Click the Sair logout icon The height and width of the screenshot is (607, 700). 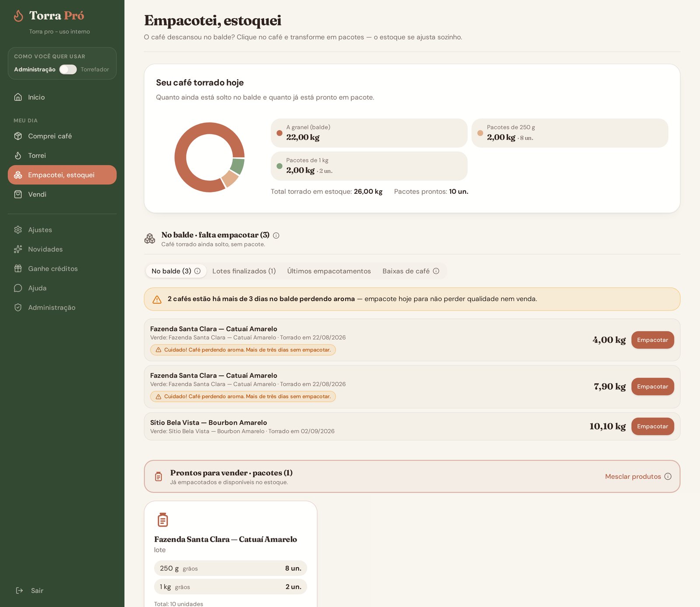point(19,590)
